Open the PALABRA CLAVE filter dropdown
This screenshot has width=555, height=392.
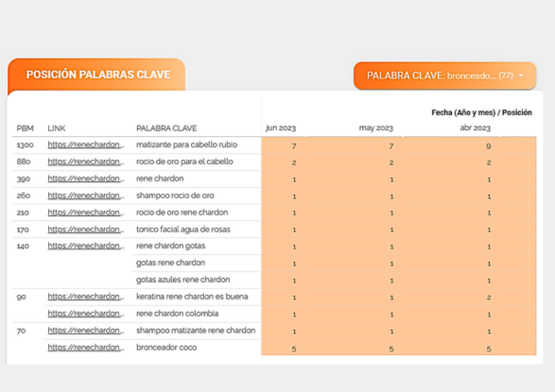pos(445,76)
